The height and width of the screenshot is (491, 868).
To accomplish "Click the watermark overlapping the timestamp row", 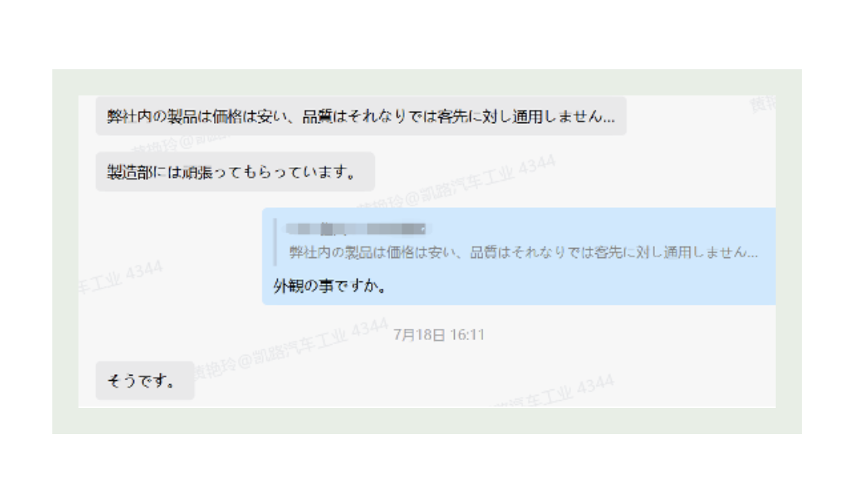I will [x=291, y=349].
